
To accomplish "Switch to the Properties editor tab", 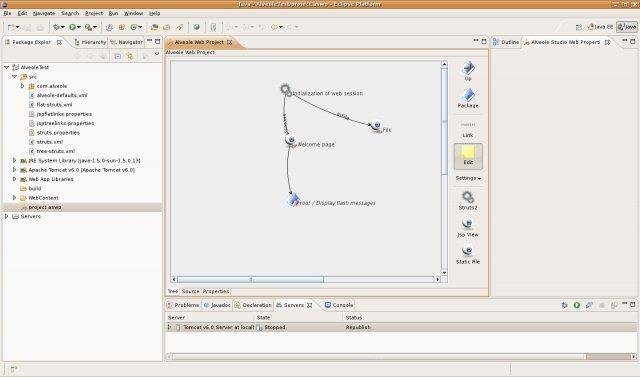I will click(x=216, y=291).
